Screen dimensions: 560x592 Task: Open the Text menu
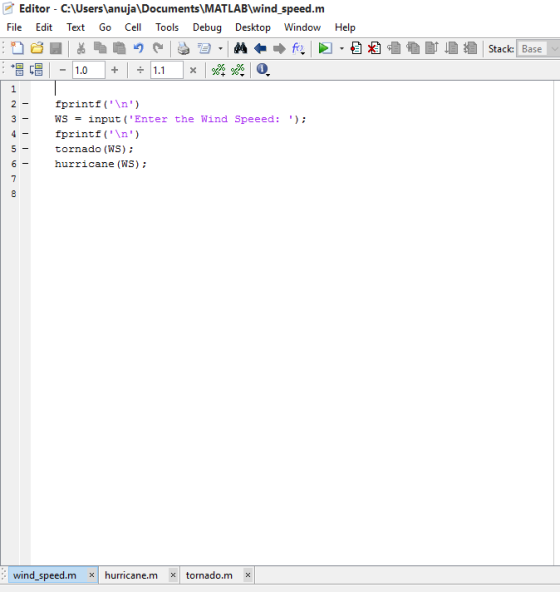click(76, 27)
